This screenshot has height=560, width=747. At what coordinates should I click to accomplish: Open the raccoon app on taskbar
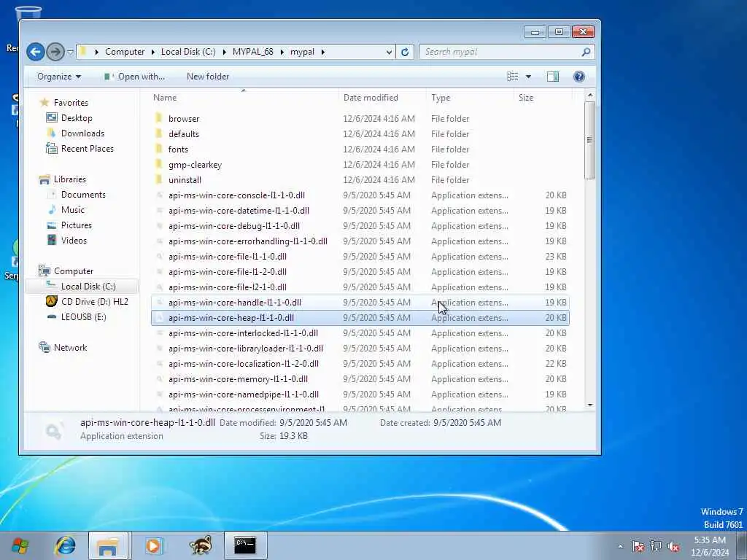click(x=201, y=545)
